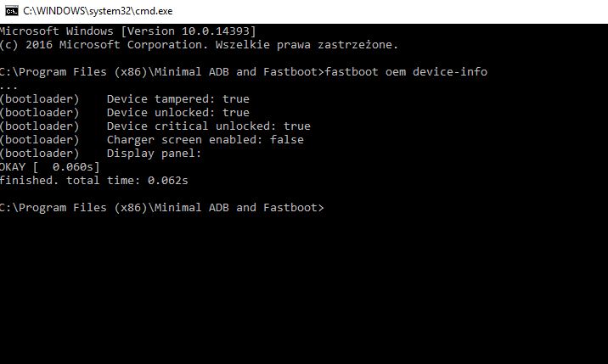Click the Device unlocked: true line
This screenshot has height=364, width=608.
pos(177,112)
